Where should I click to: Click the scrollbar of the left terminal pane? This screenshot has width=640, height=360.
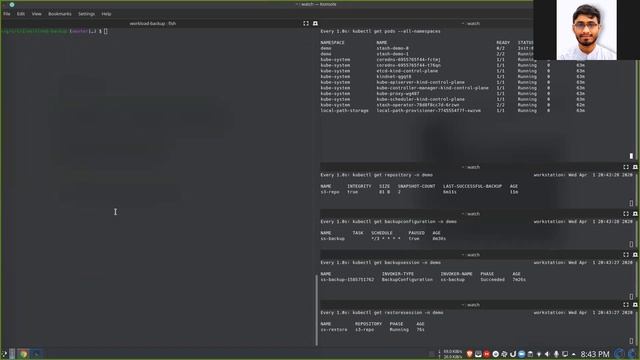(316, 310)
